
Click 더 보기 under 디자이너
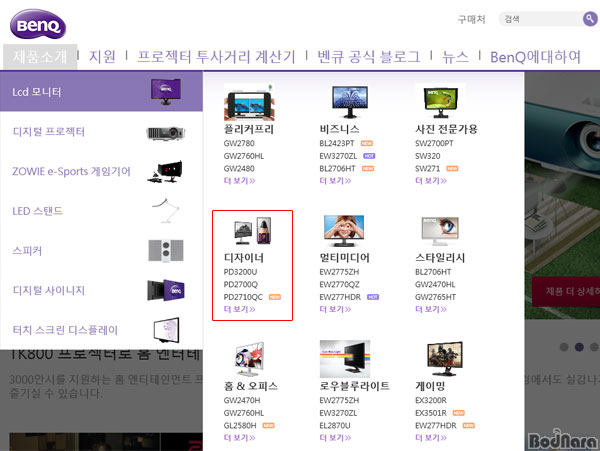point(240,309)
